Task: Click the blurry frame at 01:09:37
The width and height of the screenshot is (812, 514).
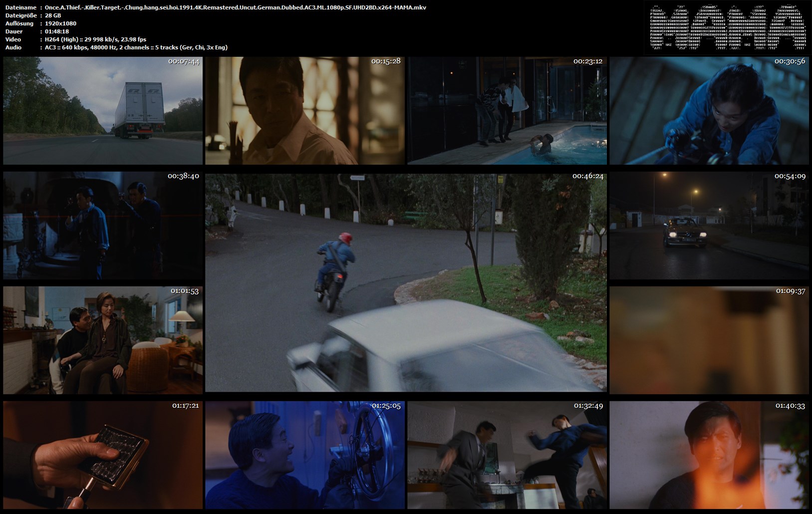Action: point(709,340)
